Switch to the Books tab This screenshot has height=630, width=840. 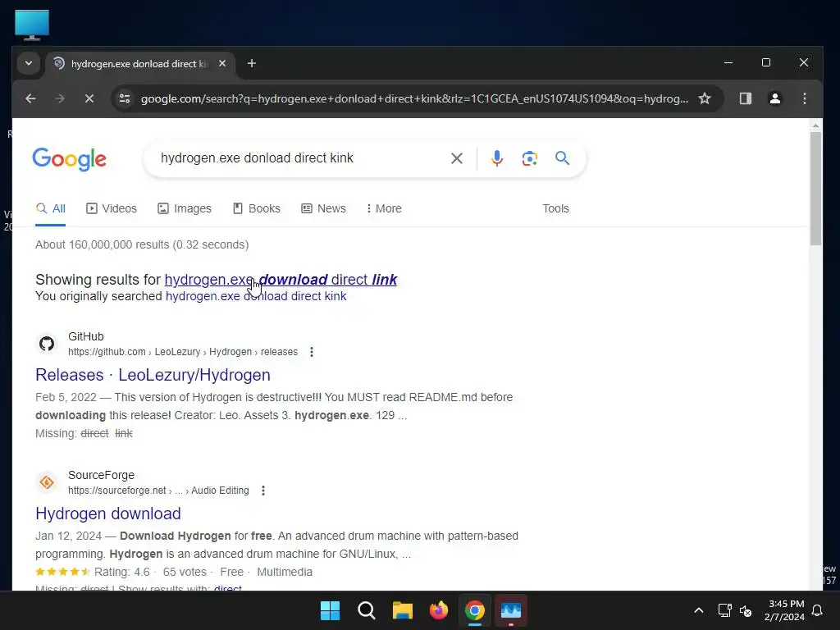tap(257, 208)
